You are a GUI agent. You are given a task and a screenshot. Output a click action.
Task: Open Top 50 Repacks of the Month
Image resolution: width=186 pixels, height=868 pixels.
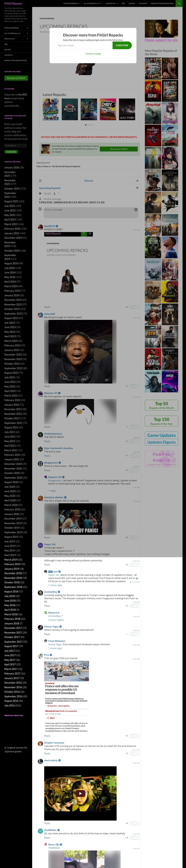161,405
